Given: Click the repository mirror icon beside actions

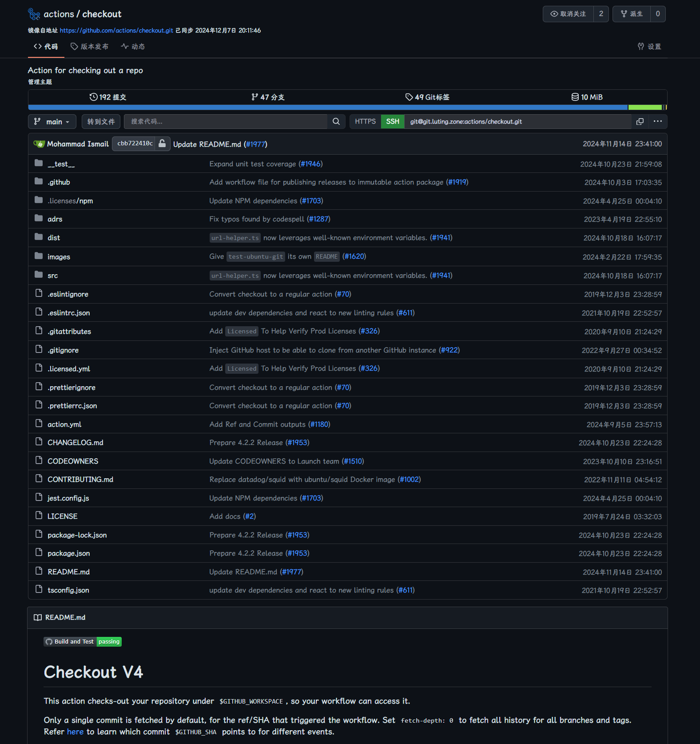Looking at the screenshot, I should click(34, 14).
